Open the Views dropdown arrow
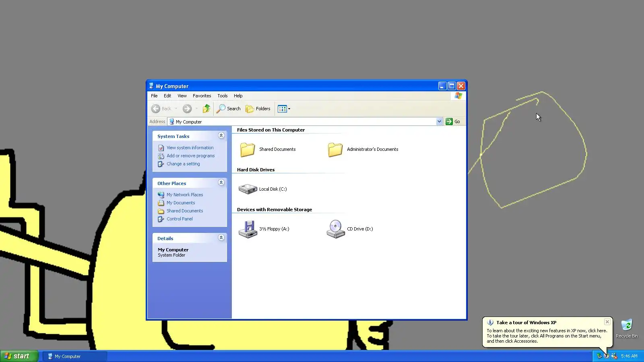Image resolution: width=644 pixels, height=362 pixels. tap(289, 109)
